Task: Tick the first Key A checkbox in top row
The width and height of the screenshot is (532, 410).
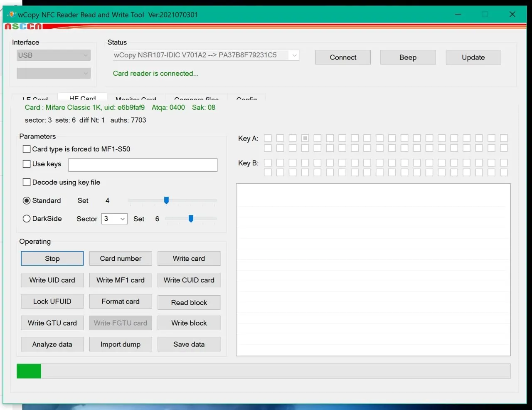Action: click(268, 138)
